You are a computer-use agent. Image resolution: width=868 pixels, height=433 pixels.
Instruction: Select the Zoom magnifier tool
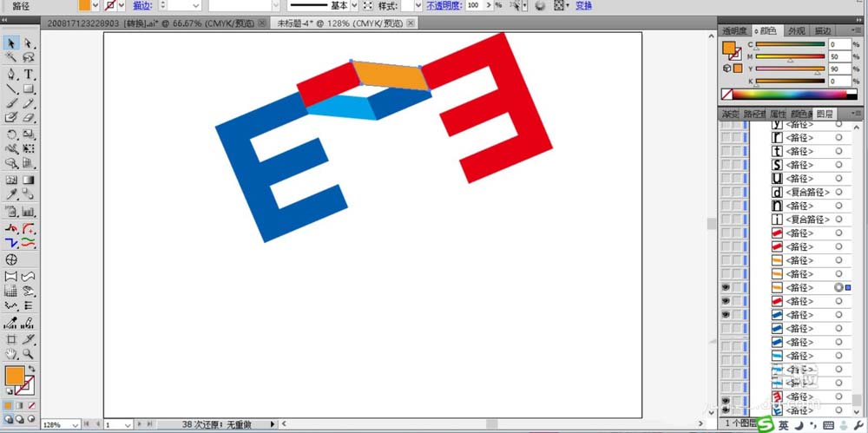pyautogui.click(x=29, y=354)
